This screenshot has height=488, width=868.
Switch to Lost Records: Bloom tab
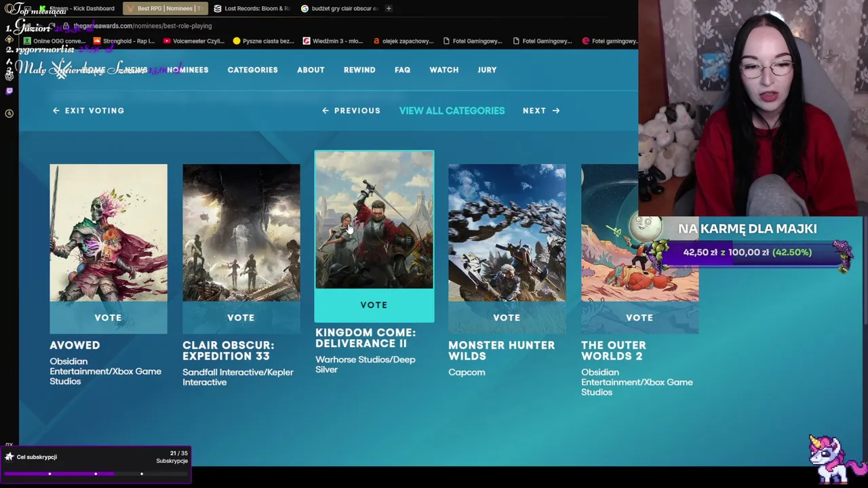tap(252, 8)
